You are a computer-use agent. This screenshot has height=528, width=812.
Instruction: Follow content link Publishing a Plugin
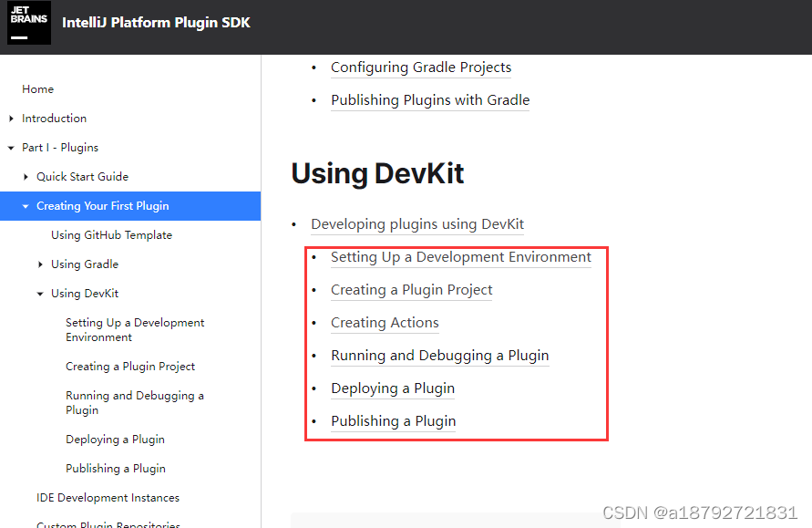tap(393, 420)
